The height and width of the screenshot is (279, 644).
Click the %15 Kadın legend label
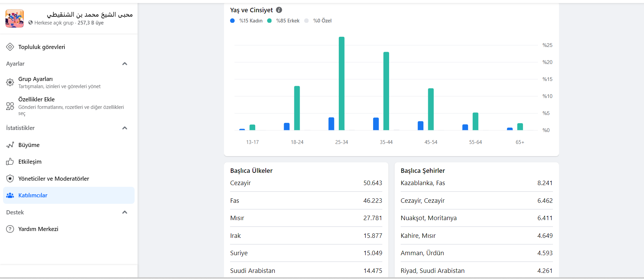point(251,21)
